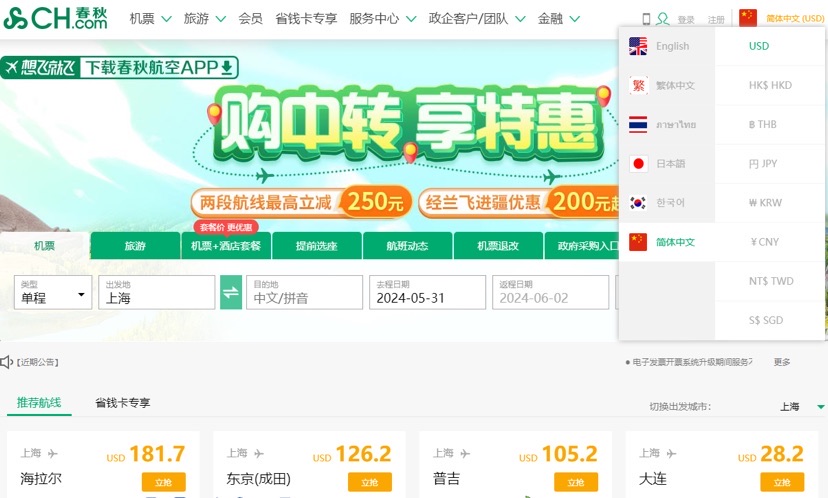Open the 单程 trip type dropdown
The image size is (828, 498).
(53, 292)
